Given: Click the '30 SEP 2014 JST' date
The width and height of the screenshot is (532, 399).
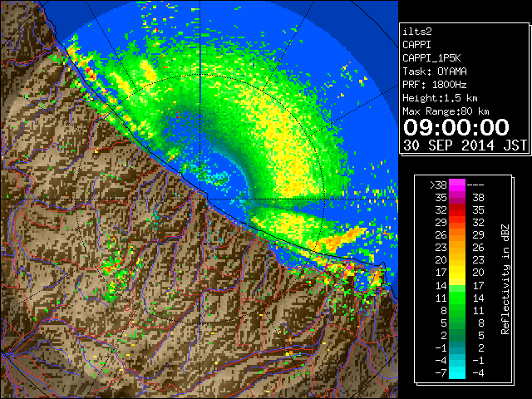Looking at the screenshot, I should (465, 145).
